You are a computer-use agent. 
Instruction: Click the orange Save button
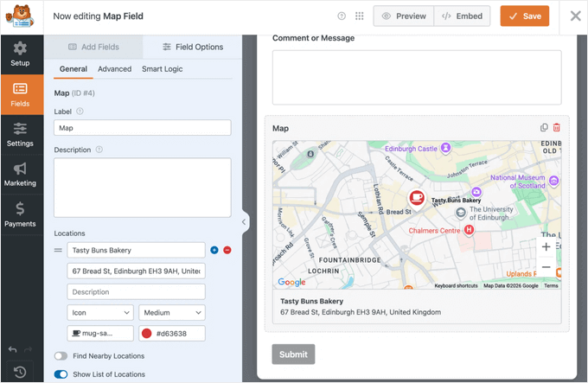point(524,16)
